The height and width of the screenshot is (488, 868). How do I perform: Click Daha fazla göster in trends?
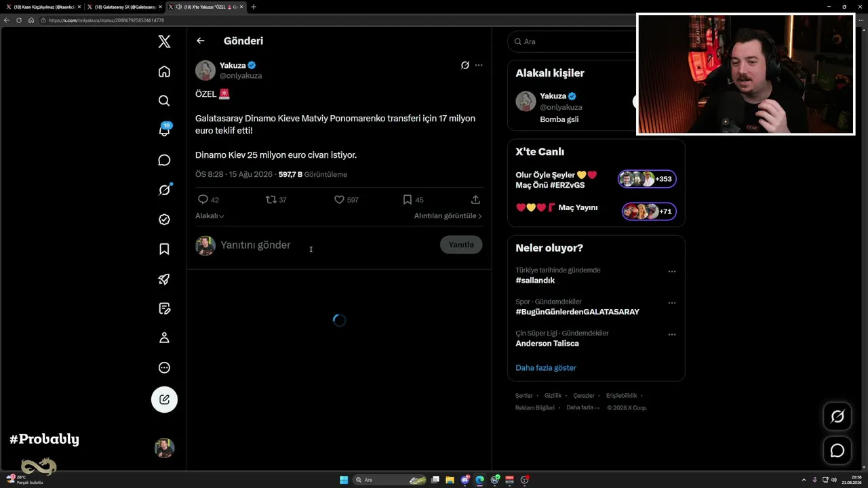[546, 368]
